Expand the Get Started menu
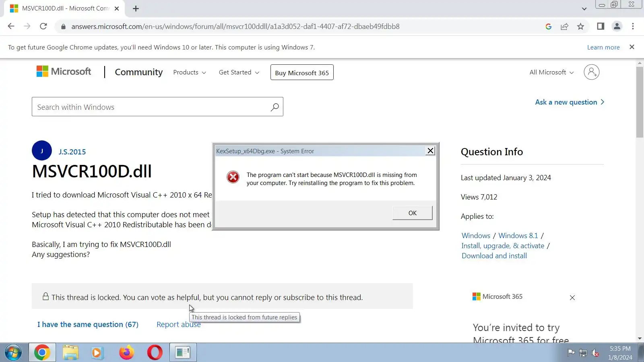Screen dimensions: 644x362 [239, 72]
